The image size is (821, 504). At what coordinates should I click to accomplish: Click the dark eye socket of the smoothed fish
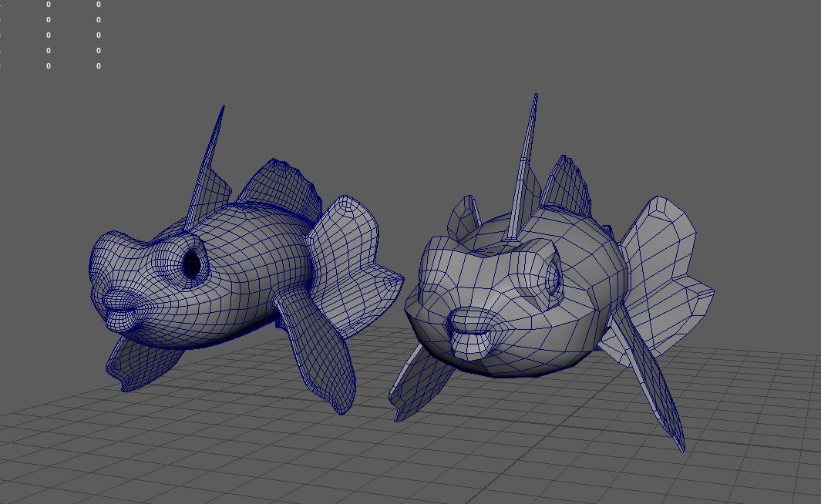[192, 265]
